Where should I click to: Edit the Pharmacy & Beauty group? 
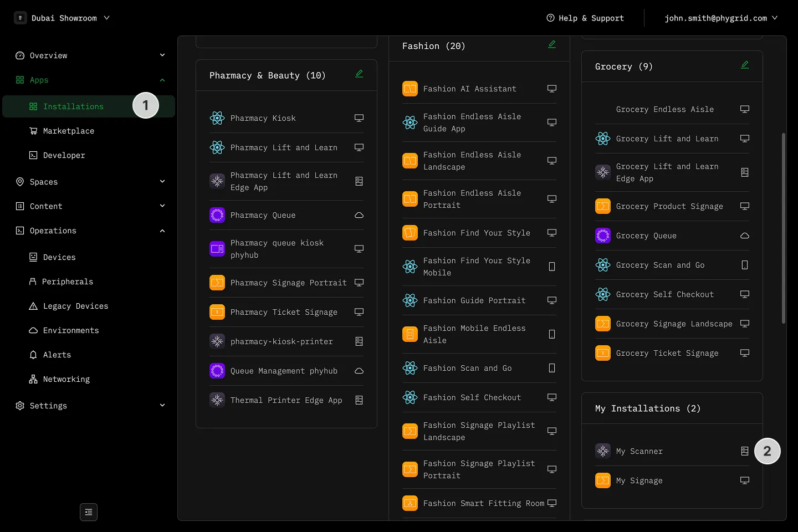click(x=359, y=74)
